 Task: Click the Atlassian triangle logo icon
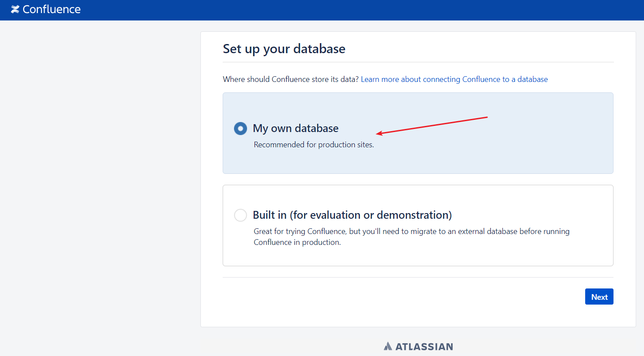(x=388, y=346)
